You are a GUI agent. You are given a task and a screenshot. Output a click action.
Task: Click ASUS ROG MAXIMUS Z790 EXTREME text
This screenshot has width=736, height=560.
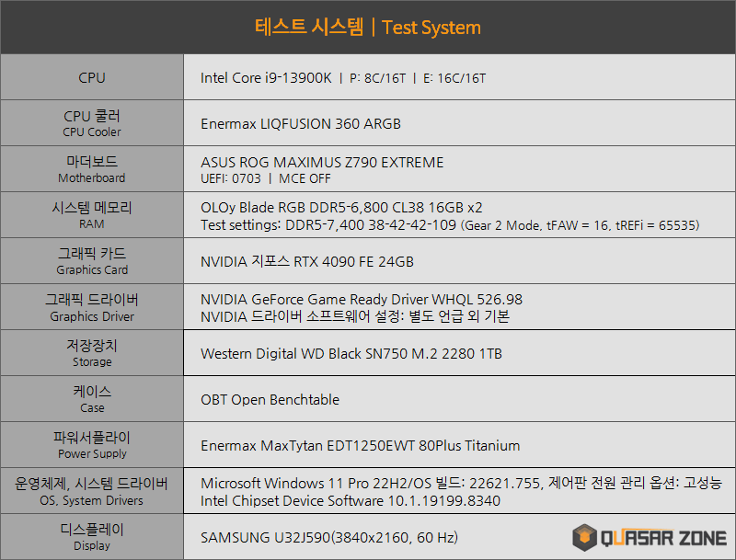click(322, 163)
